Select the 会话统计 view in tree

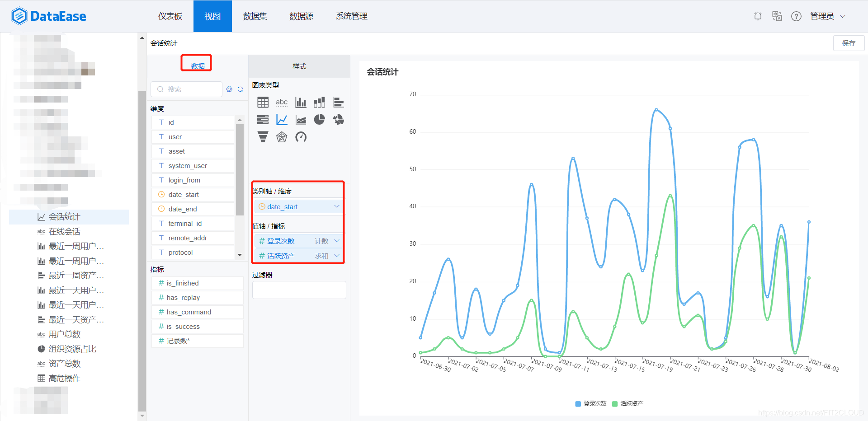(69, 217)
